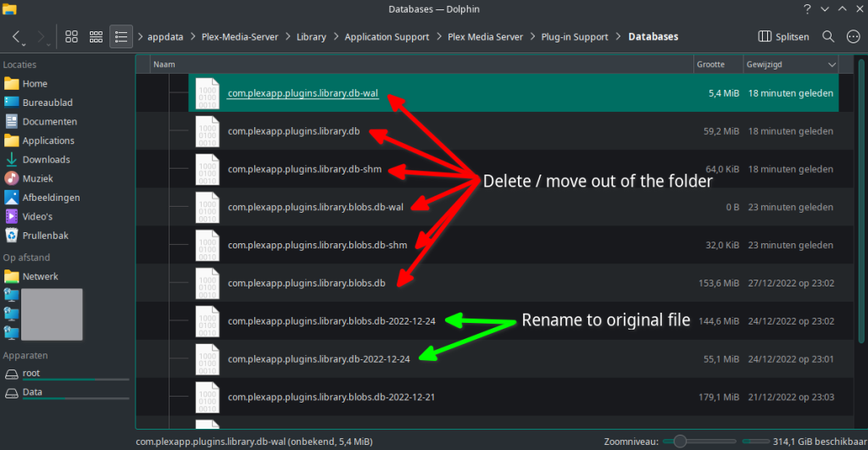Open the Dolphin hamburger menu
Screen dimensions: 868x450
point(853,37)
